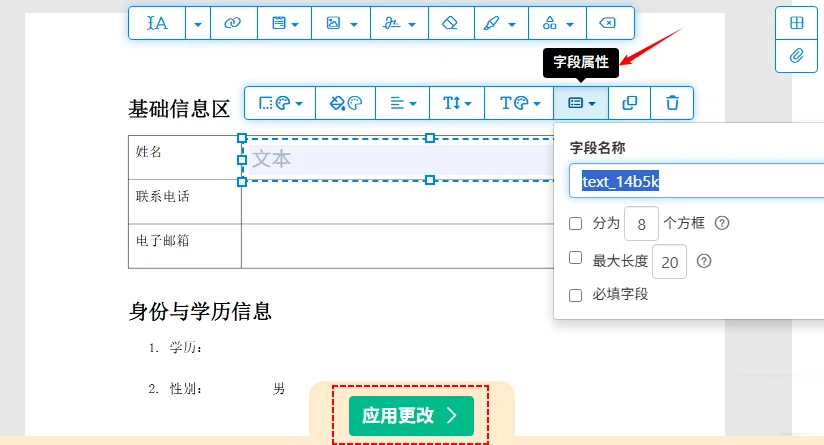Open the fill background color tool
Screen dimensions: 824x445
(345, 103)
